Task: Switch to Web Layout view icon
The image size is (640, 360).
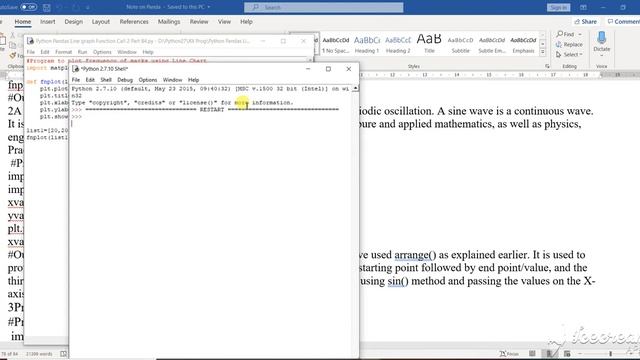Action: 567,353
